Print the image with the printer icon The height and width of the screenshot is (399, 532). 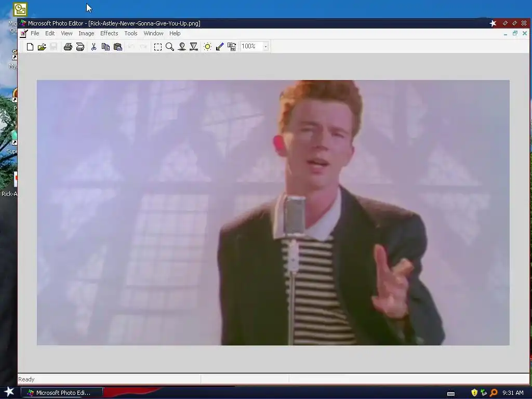[68, 47]
